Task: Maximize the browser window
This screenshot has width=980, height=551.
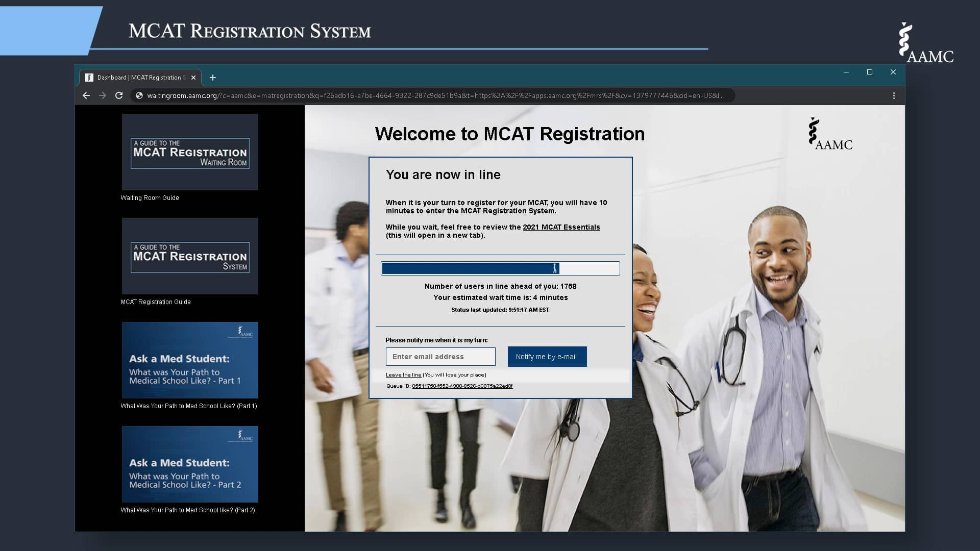Action: tap(870, 72)
